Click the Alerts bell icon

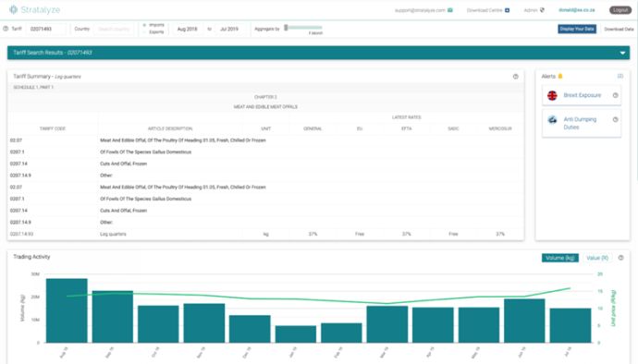pyautogui.click(x=560, y=76)
